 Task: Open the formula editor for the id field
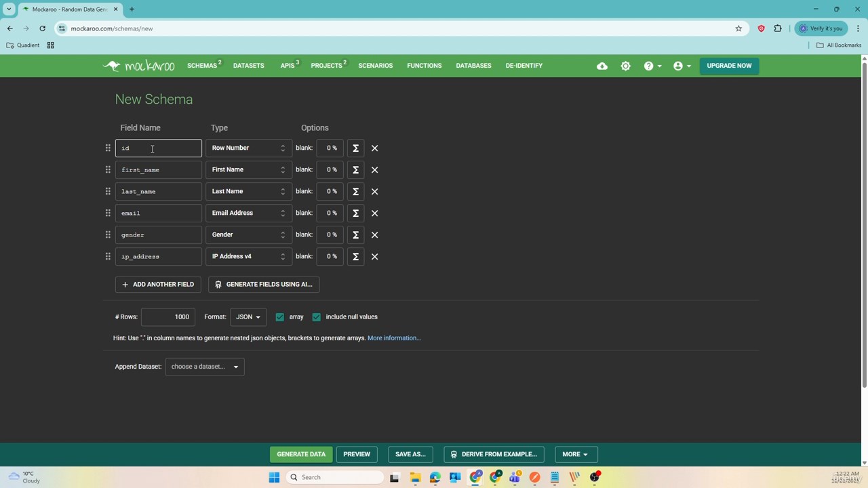[355, 148]
